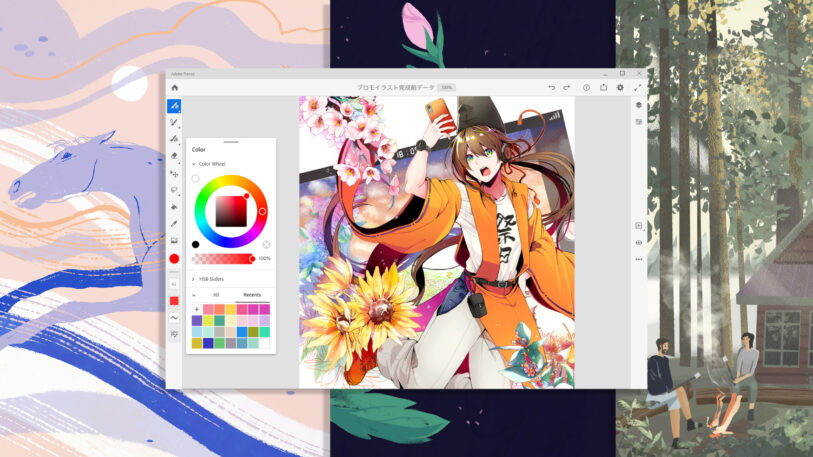Select the Lasso selection tool
Screen dimensions: 813x457
[x=174, y=190]
